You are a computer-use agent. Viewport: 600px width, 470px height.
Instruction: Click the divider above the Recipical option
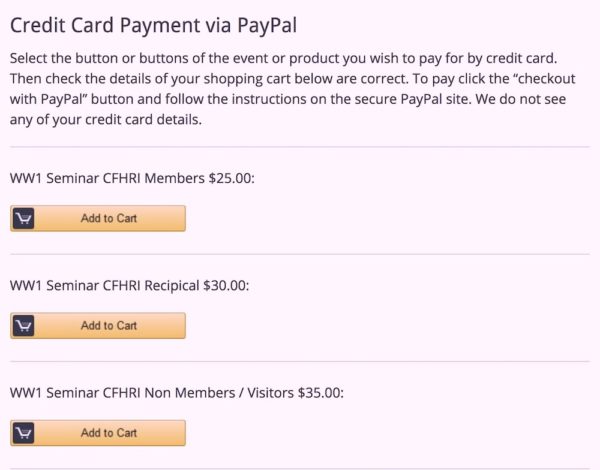(300, 254)
